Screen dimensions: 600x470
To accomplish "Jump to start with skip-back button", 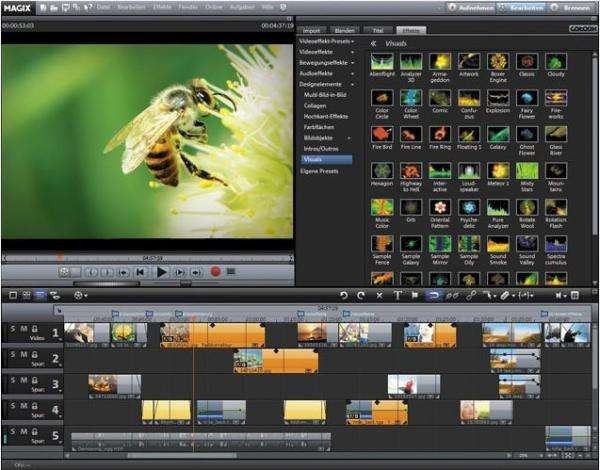I will [x=140, y=272].
